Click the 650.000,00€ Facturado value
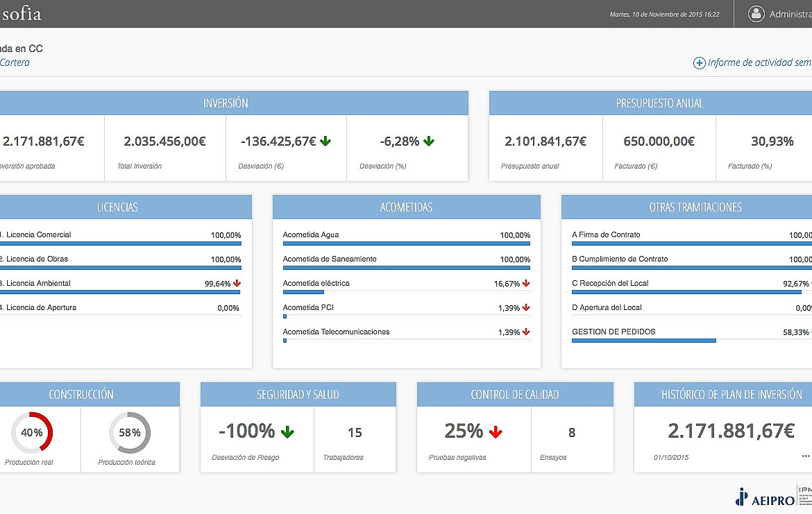Viewport: 812px width, 514px height. tap(659, 142)
